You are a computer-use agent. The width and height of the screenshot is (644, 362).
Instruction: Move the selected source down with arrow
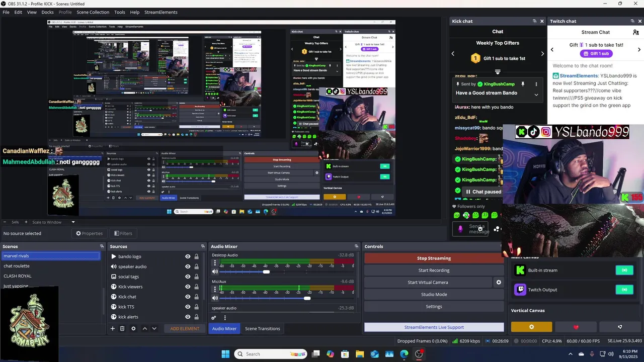click(x=154, y=328)
